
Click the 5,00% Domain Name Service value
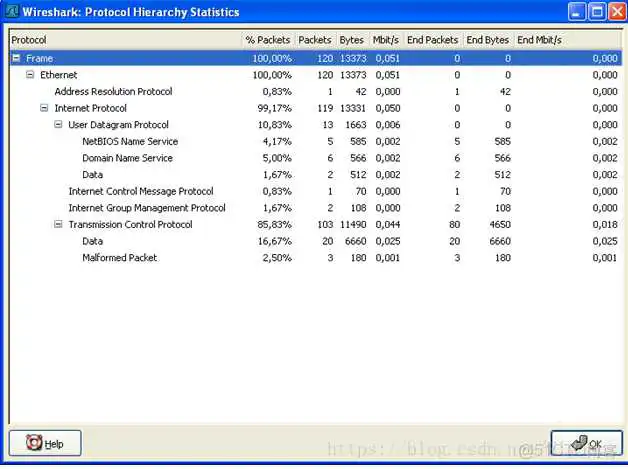[277, 158]
